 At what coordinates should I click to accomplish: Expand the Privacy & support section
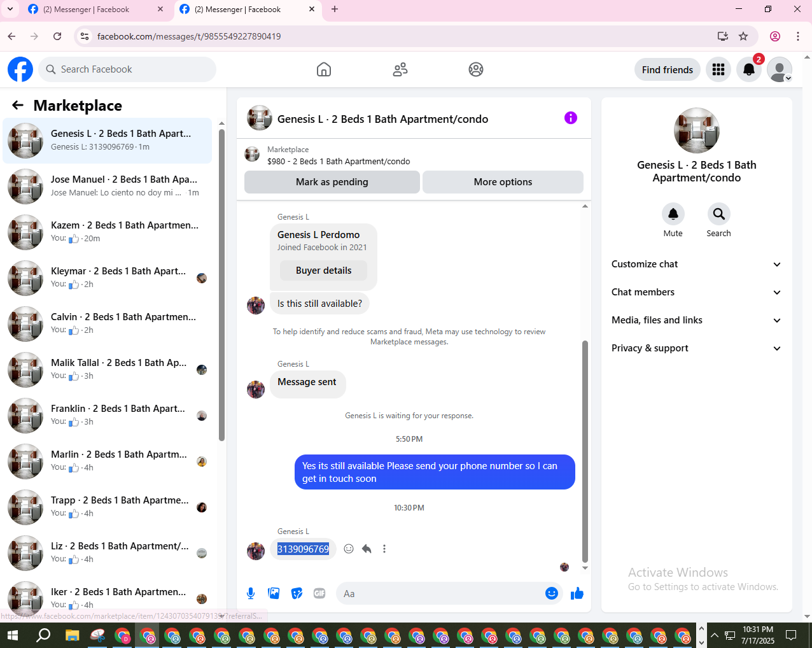696,348
